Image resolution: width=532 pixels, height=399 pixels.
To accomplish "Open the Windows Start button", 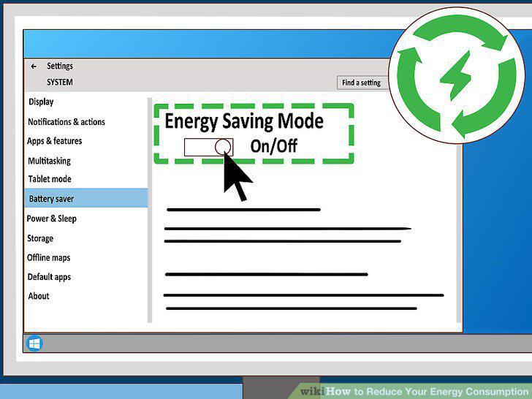I will coord(34,343).
